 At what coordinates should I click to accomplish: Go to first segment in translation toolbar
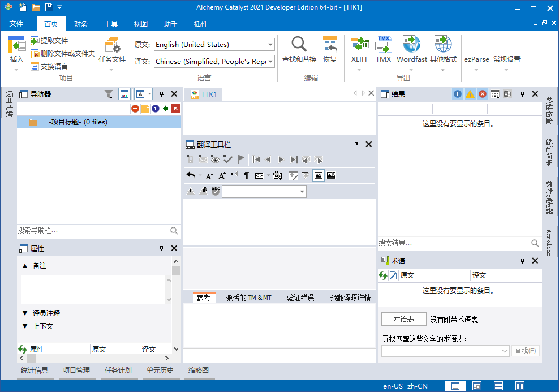256,160
